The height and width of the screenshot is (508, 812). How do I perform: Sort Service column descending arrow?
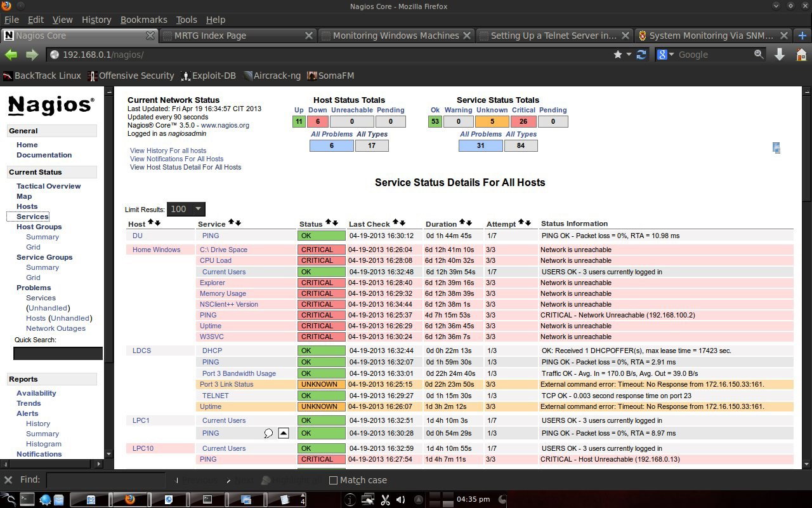[x=238, y=223]
